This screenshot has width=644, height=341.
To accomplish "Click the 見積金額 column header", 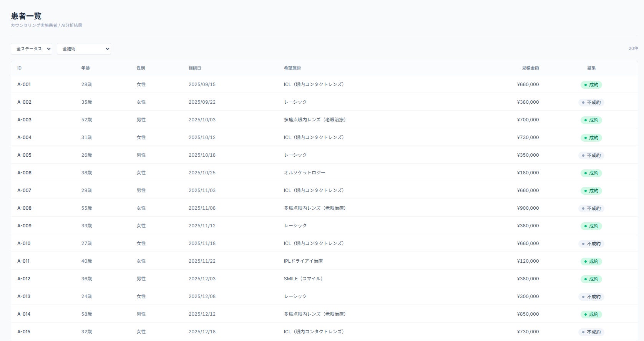I will coord(530,68).
